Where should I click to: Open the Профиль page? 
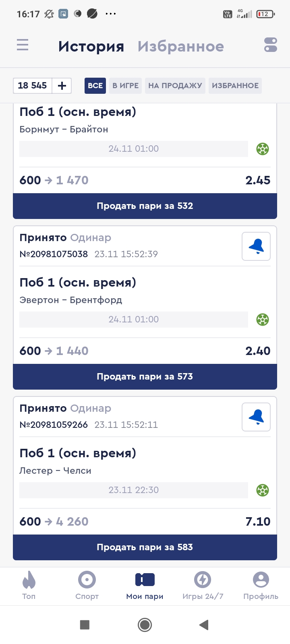click(x=261, y=585)
